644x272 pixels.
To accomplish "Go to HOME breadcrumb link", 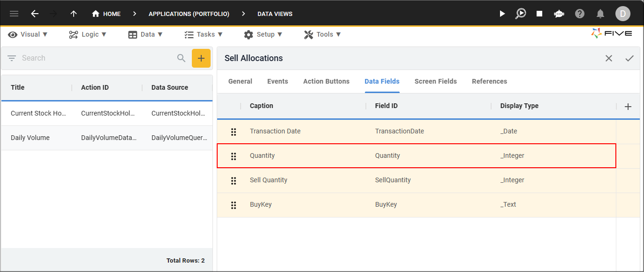I will coord(106,14).
